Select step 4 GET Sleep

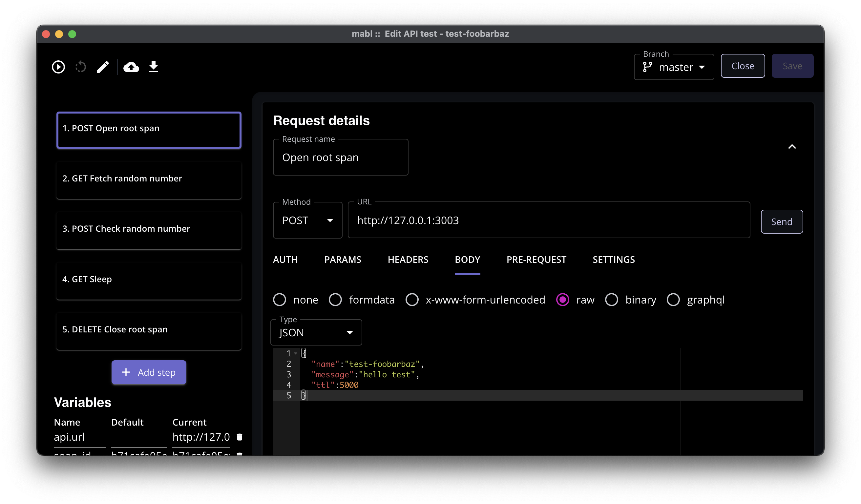point(149,281)
